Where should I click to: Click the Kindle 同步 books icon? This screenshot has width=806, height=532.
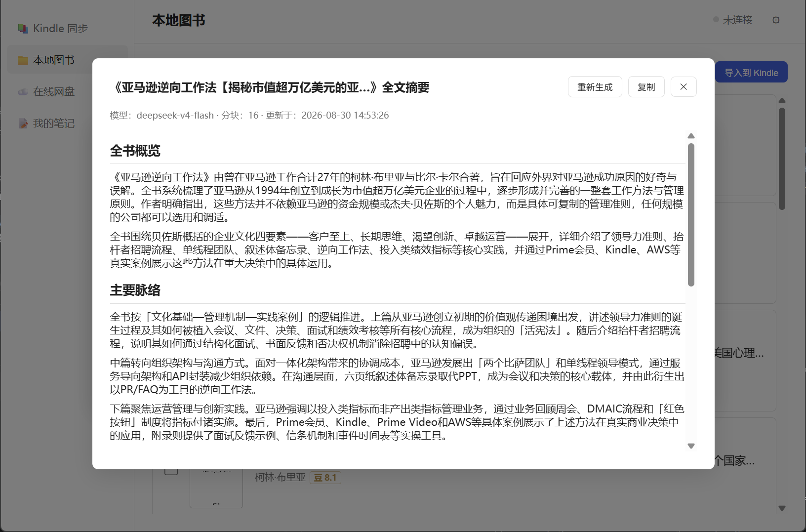click(x=23, y=29)
